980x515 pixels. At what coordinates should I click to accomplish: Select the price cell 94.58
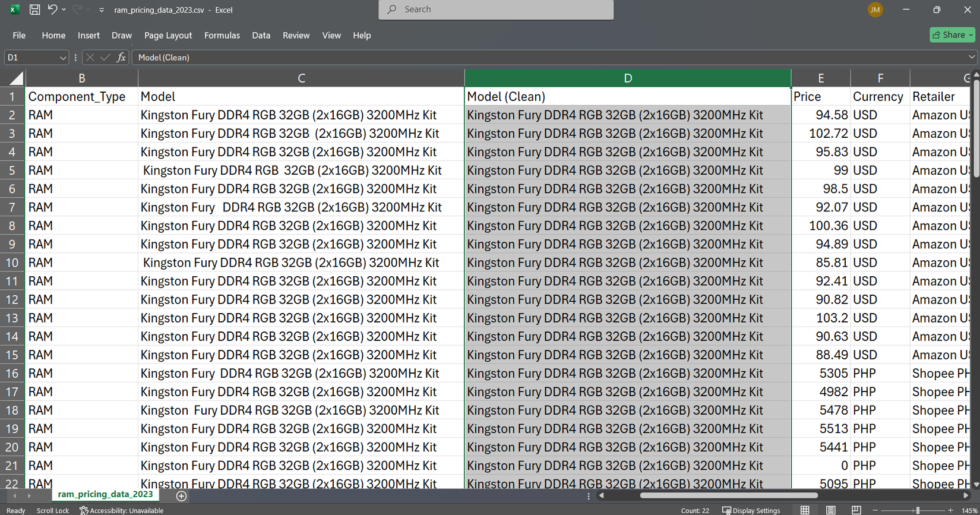click(x=821, y=115)
